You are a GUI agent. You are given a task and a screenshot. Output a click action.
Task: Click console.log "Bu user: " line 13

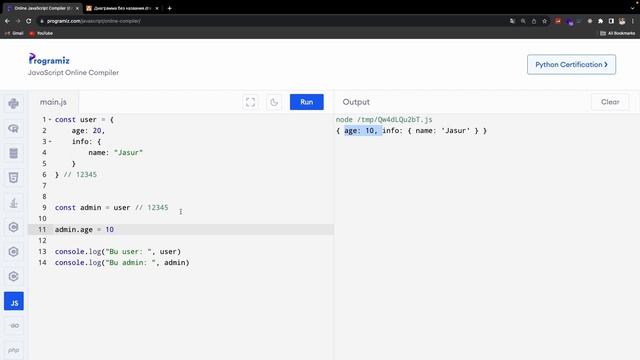click(x=118, y=251)
